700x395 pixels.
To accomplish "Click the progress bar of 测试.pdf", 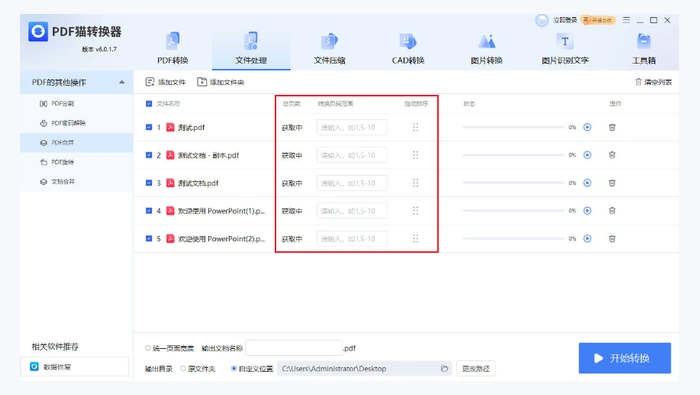I will [x=513, y=127].
